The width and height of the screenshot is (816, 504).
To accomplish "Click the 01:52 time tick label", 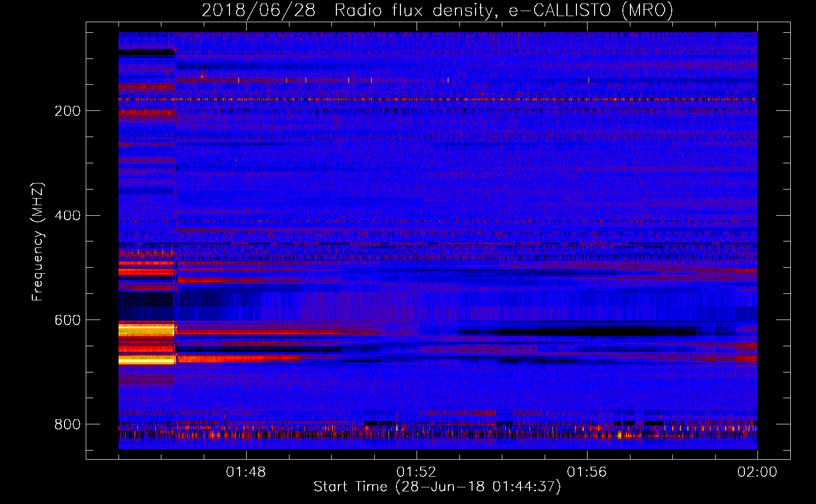I will coord(417,472).
